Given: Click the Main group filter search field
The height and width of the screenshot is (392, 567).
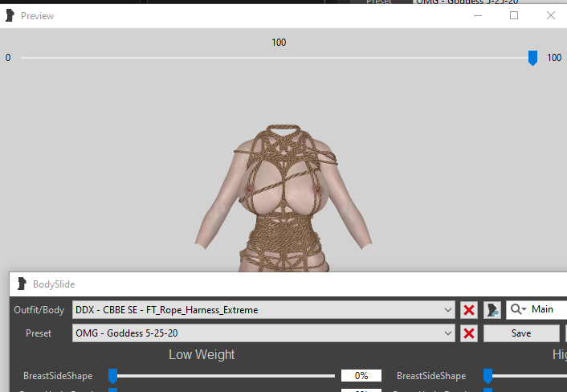Looking at the screenshot, I should [x=536, y=309].
